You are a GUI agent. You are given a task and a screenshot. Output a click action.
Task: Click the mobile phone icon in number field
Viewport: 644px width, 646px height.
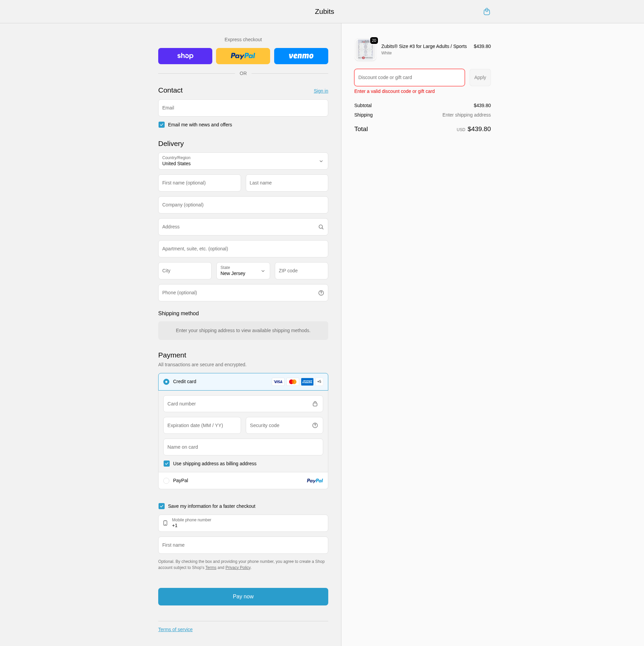click(165, 523)
